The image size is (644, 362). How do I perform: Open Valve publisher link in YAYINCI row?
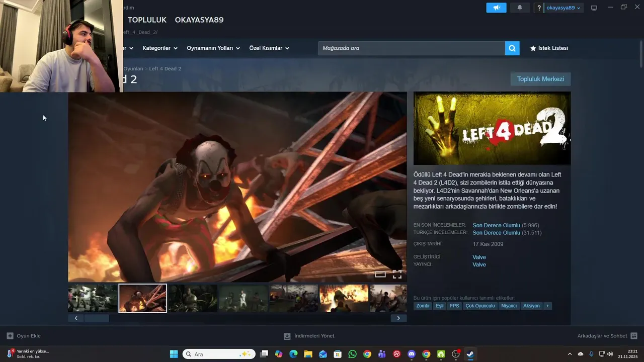[479, 264]
